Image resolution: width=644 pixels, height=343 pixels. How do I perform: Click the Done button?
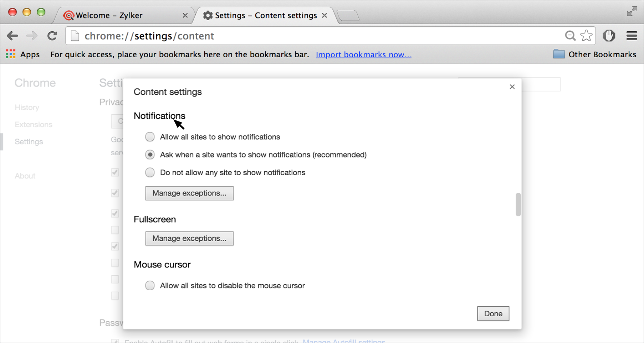click(x=493, y=313)
